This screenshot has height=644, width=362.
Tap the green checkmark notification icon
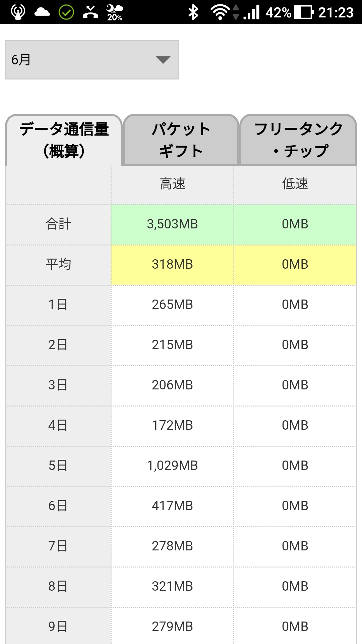click(x=66, y=12)
